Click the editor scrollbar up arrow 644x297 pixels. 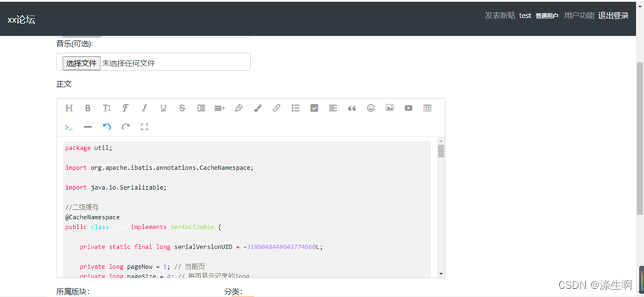[441, 141]
